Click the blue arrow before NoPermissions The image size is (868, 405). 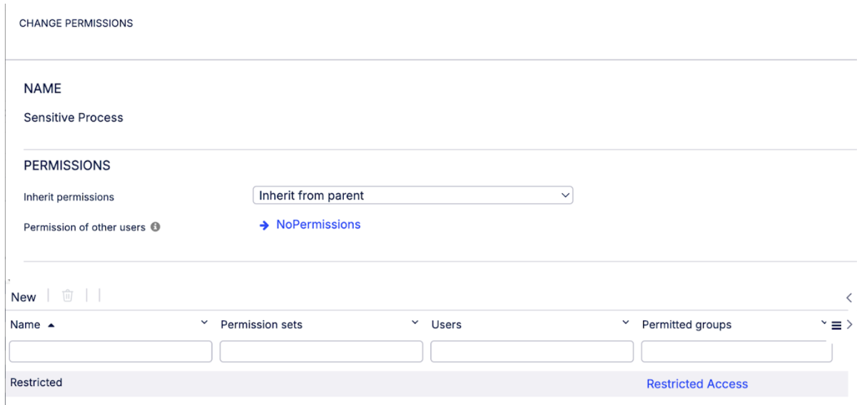(264, 225)
